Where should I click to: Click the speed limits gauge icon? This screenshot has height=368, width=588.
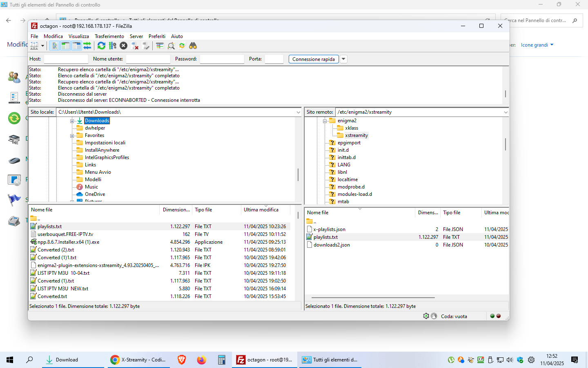434,316
